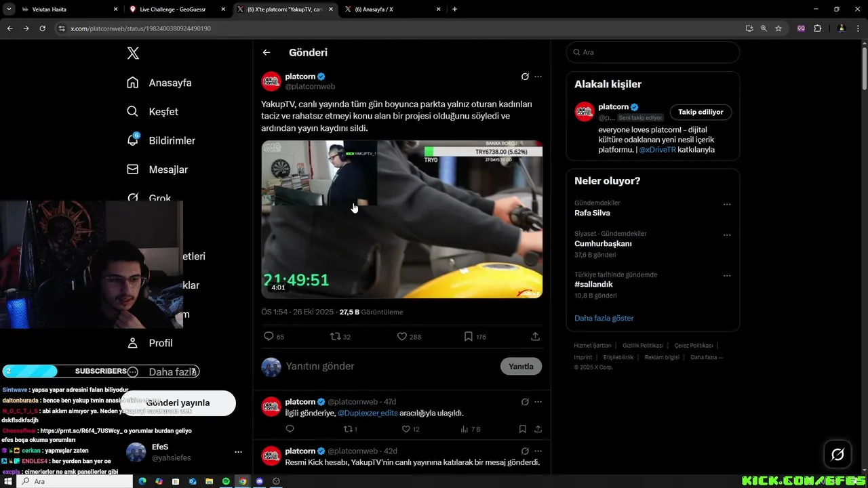Share the main post via share icon

(x=535, y=336)
